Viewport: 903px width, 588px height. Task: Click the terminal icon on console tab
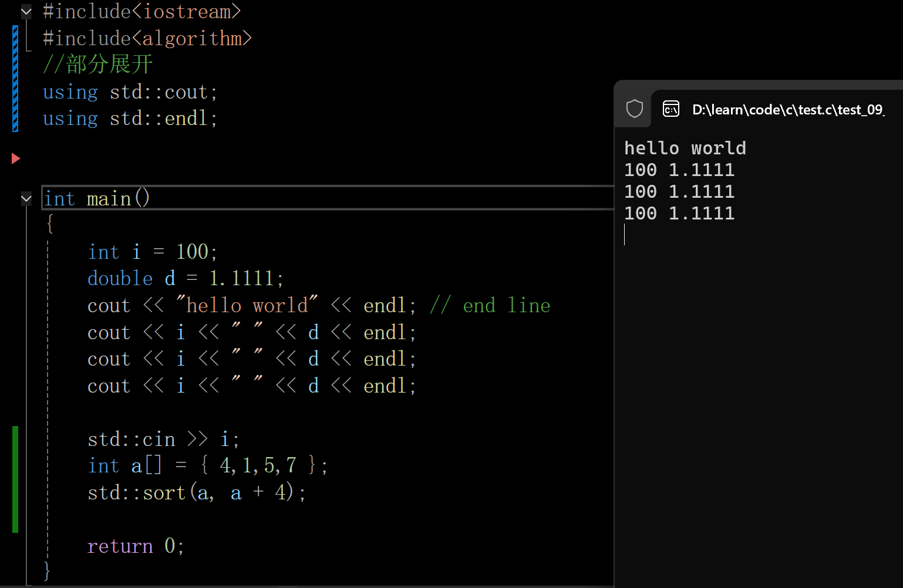click(671, 109)
